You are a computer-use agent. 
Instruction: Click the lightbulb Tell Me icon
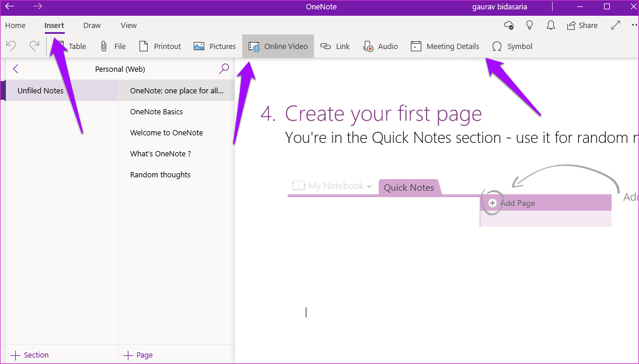click(x=529, y=25)
